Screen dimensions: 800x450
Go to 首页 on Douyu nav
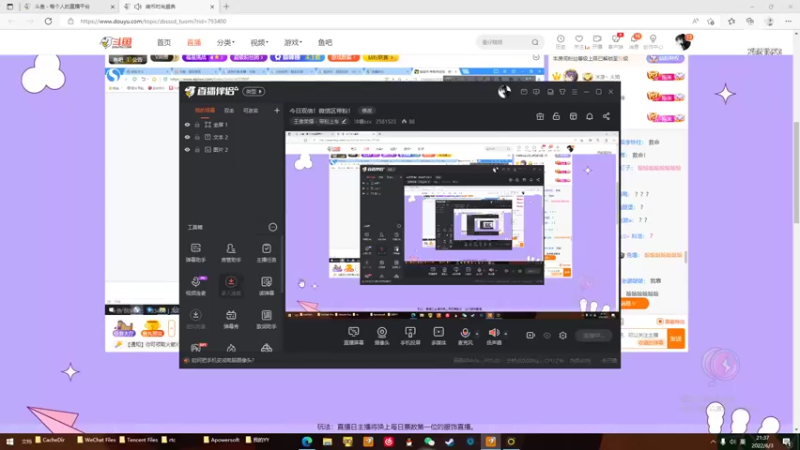coord(164,42)
